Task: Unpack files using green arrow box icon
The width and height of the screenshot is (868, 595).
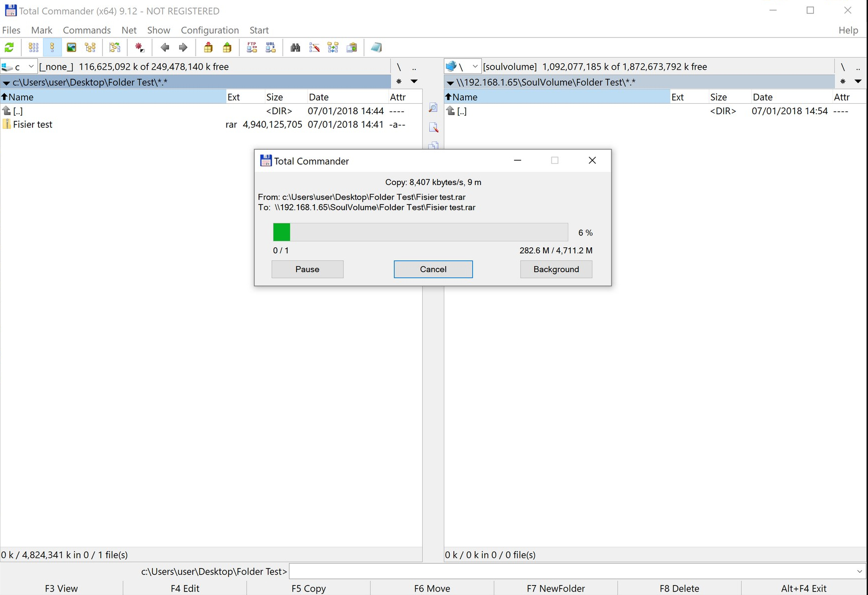Action: coord(227,47)
